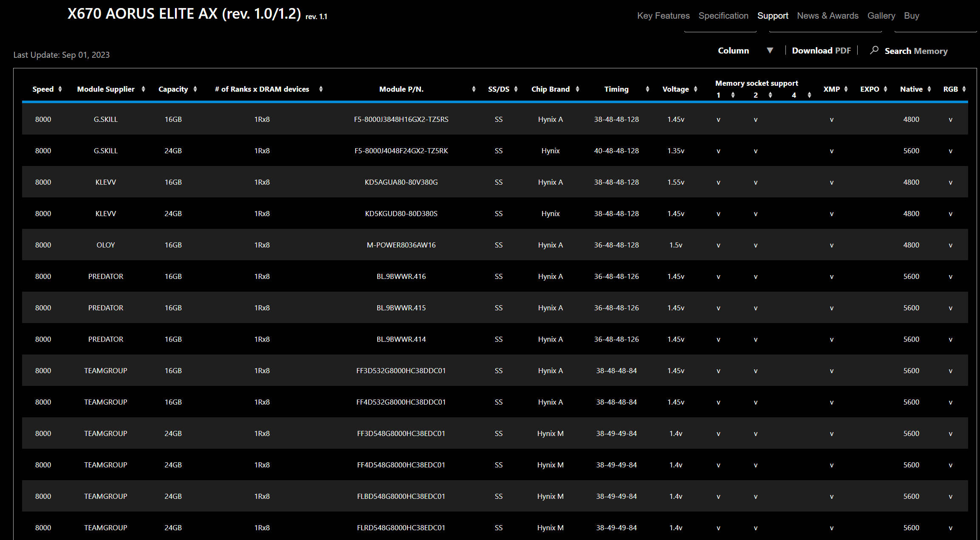Screen dimensions: 980x540
Task: Switch to the Specification tab
Action: (x=723, y=16)
